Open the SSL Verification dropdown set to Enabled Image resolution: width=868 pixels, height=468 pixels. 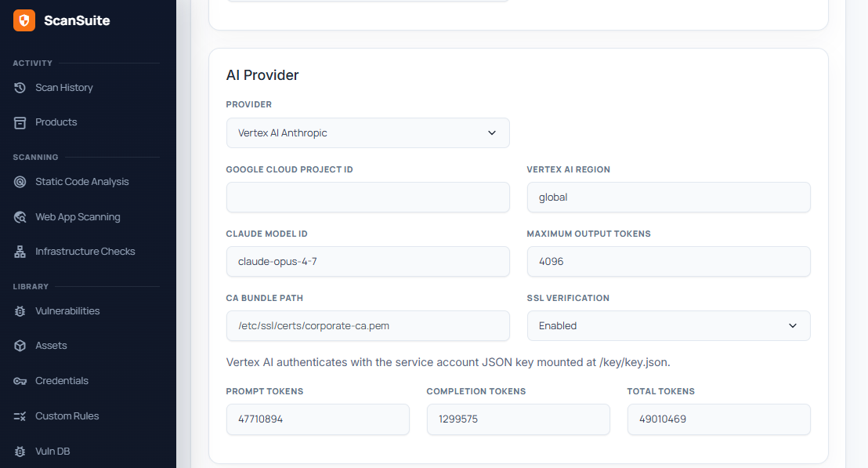point(669,325)
